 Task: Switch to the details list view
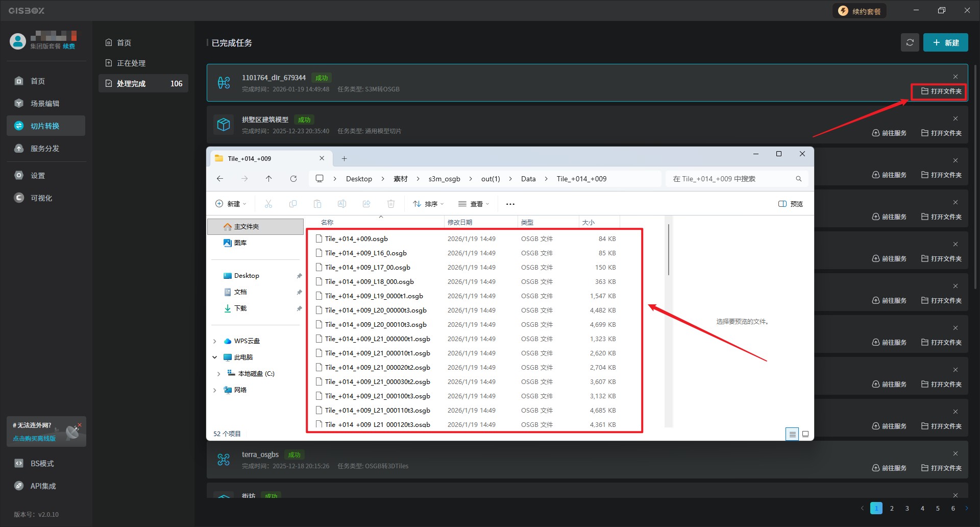(792, 434)
